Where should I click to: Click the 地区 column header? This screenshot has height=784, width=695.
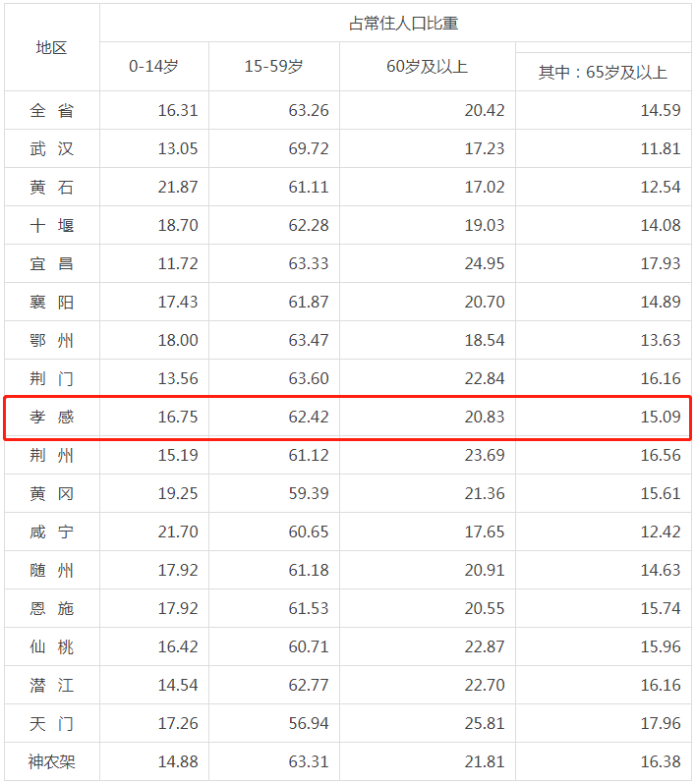51,47
